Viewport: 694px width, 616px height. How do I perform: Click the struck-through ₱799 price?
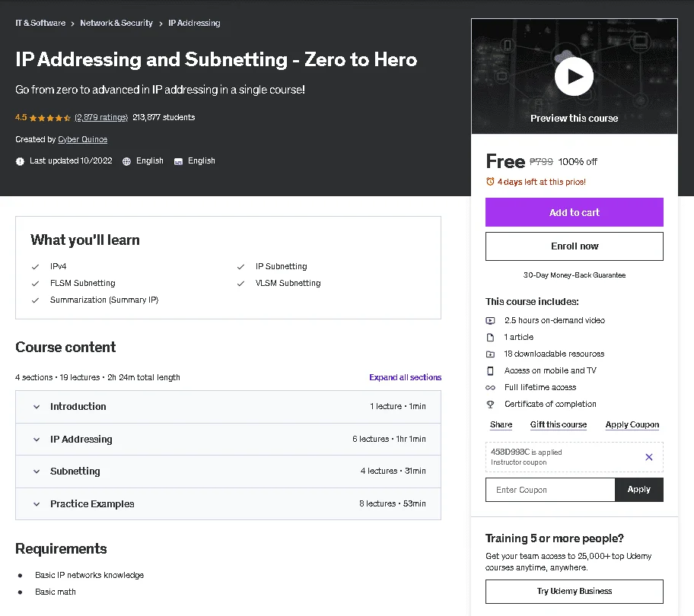pos(541,162)
